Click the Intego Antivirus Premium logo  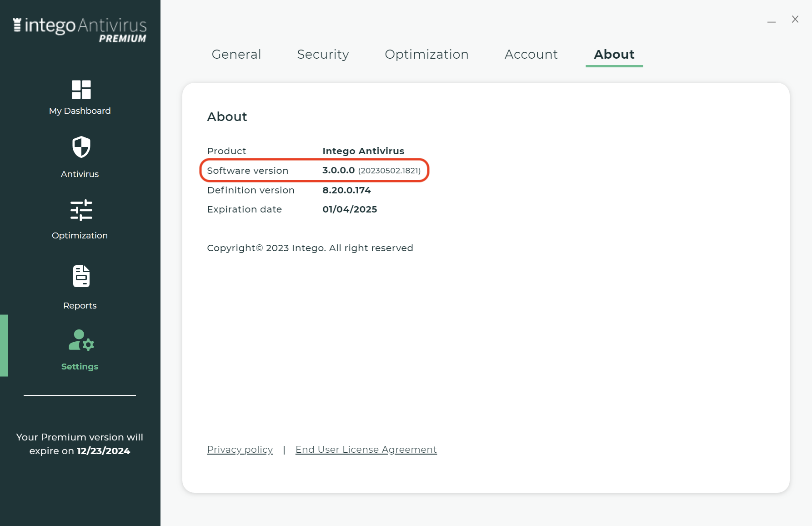tap(80, 30)
